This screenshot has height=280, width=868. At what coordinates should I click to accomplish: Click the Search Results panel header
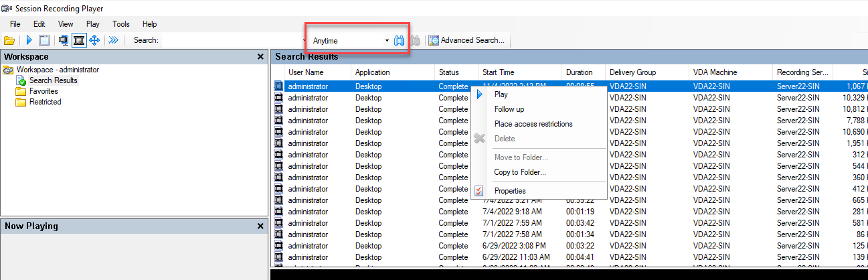click(569, 57)
